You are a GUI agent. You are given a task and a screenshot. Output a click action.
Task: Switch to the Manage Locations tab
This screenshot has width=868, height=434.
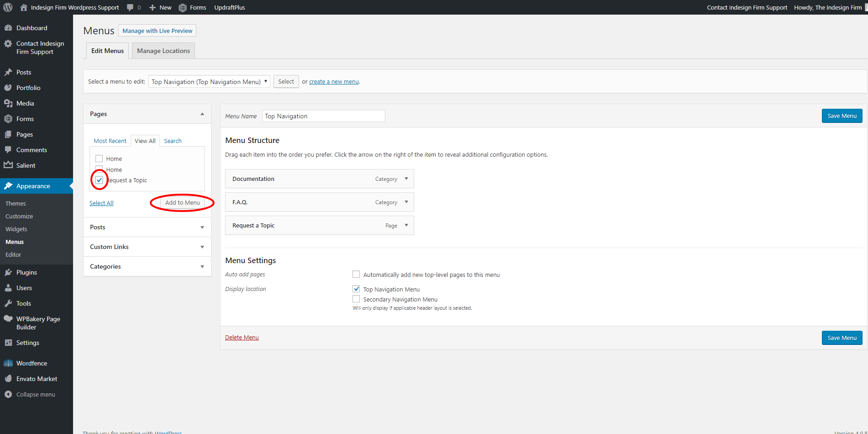(x=163, y=51)
